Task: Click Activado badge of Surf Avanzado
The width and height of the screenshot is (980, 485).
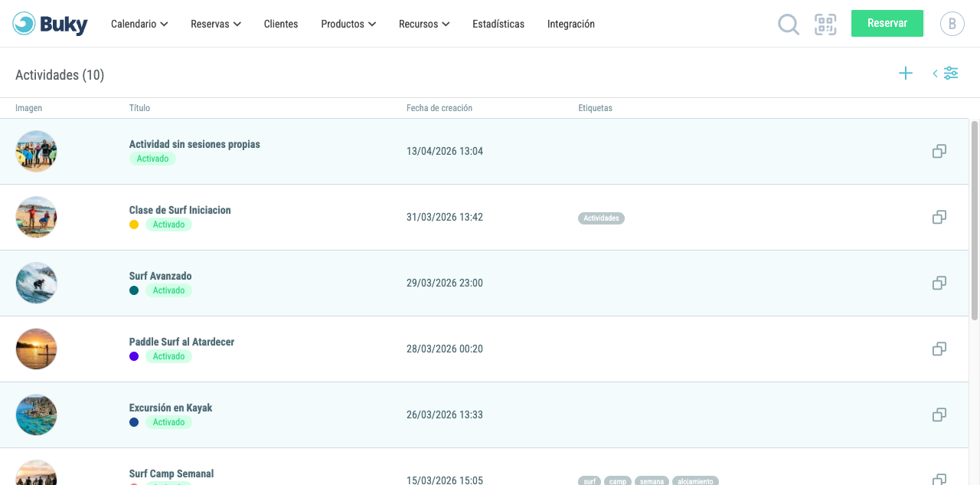Action: point(168,290)
